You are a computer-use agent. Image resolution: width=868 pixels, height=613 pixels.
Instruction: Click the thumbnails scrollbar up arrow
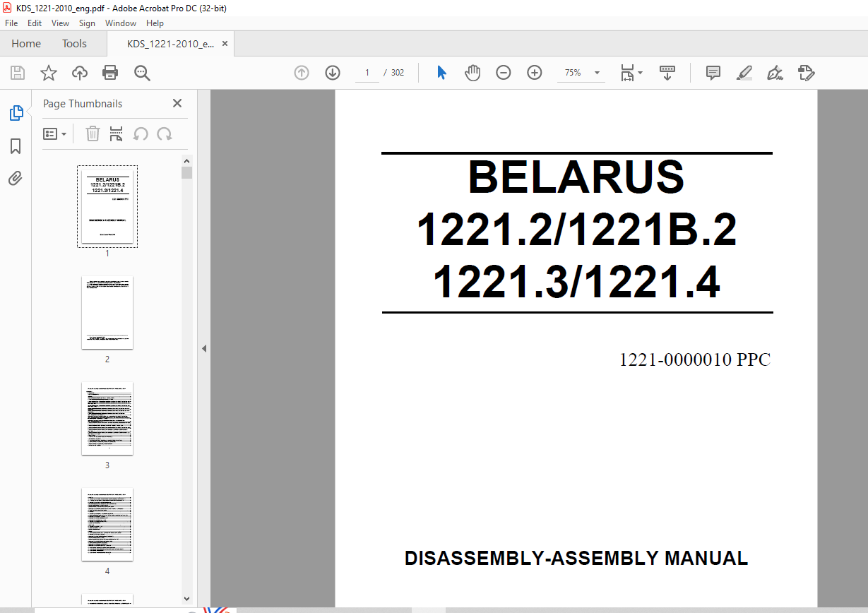point(187,161)
